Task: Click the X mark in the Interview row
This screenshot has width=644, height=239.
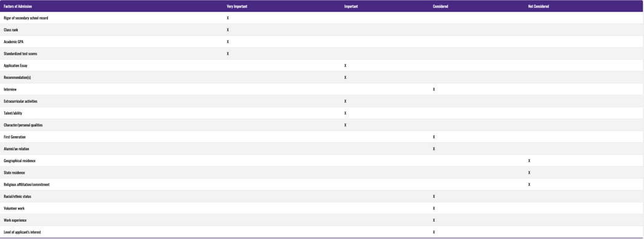Action: coord(434,90)
